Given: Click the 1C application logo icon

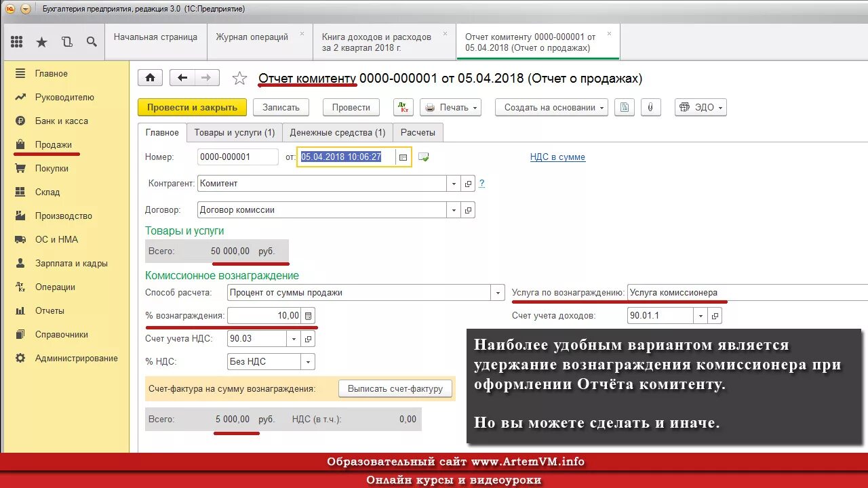Looking at the screenshot, I should (10, 9).
